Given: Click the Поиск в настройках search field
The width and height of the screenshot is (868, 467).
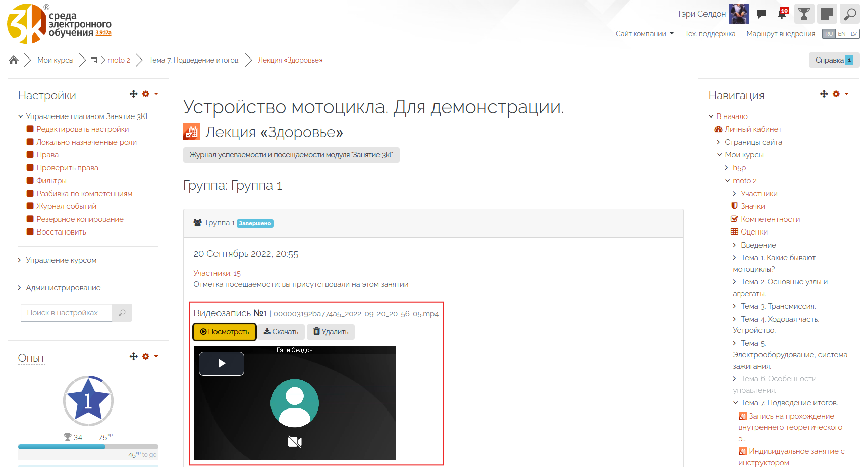Looking at the screenshot, I should pyautogui.click(x=66, y=313).
